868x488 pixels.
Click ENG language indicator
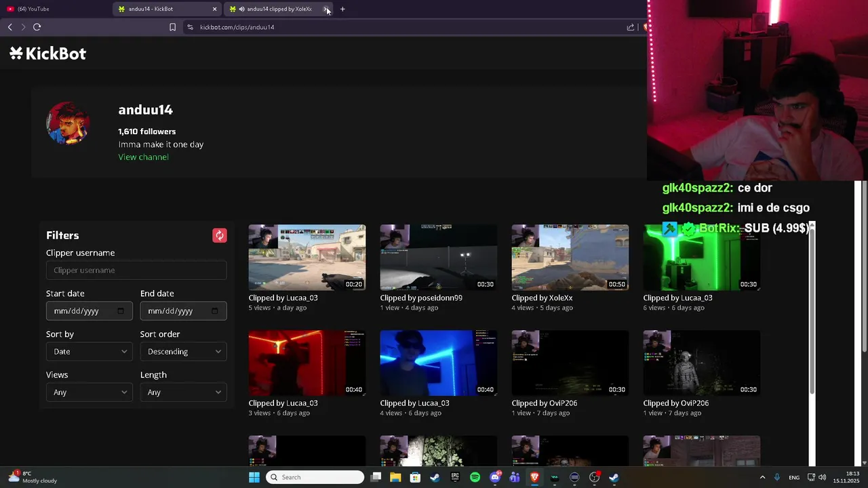pyautogui.click(x=794, y=477)
